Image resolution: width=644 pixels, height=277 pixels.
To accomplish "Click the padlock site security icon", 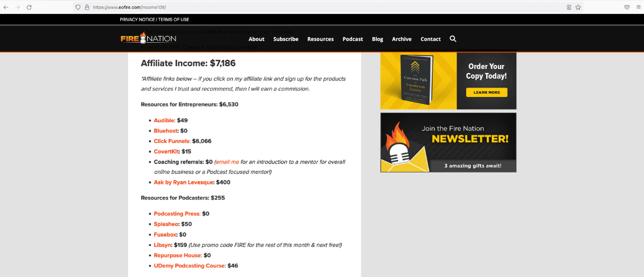I will [87, 7].
